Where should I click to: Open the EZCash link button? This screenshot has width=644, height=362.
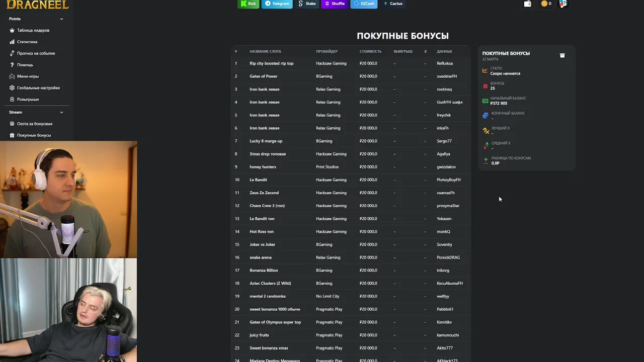(x=364, y=4)
